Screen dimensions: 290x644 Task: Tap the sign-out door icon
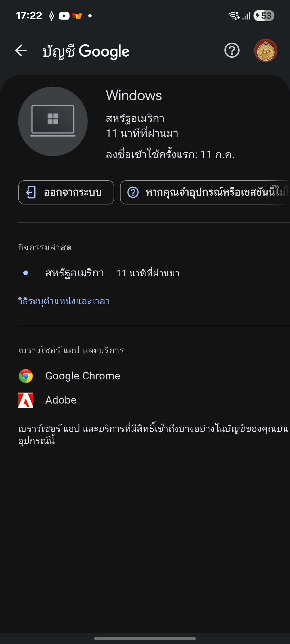[31, 192]
